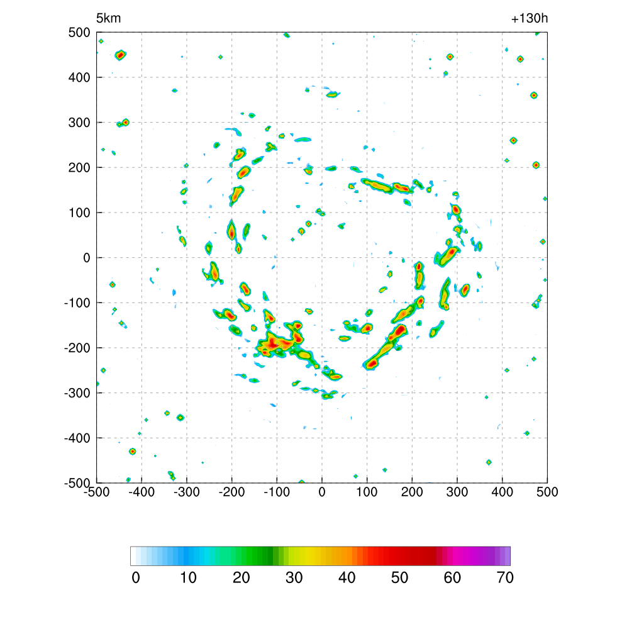This screenshot has width=644, height=644.
Task: Click the x-axis tick label -400
Action: [142, 492]
